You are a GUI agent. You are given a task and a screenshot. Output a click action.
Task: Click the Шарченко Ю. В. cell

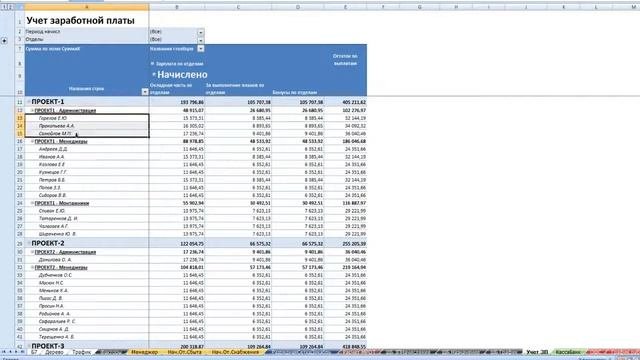pyautogui.click(x=87, y=234)
